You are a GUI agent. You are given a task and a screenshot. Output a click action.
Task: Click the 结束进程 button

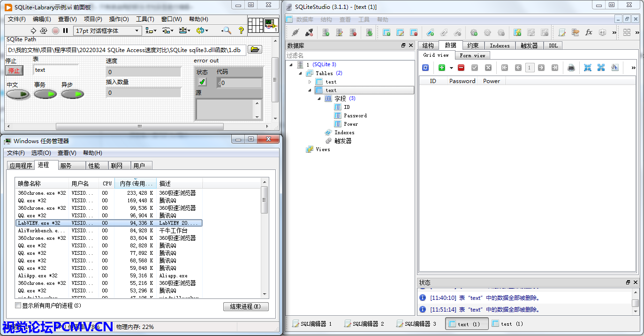tap(246, 306)
